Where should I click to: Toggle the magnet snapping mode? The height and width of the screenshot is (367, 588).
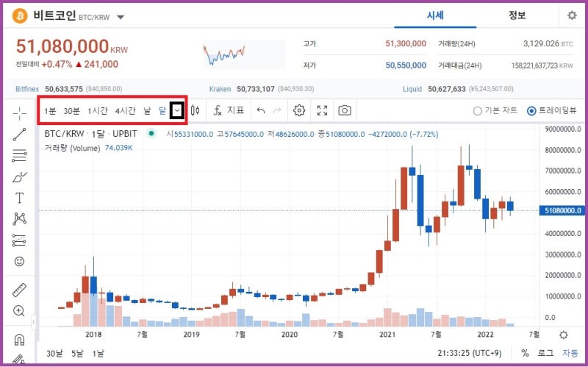[19, 340]
